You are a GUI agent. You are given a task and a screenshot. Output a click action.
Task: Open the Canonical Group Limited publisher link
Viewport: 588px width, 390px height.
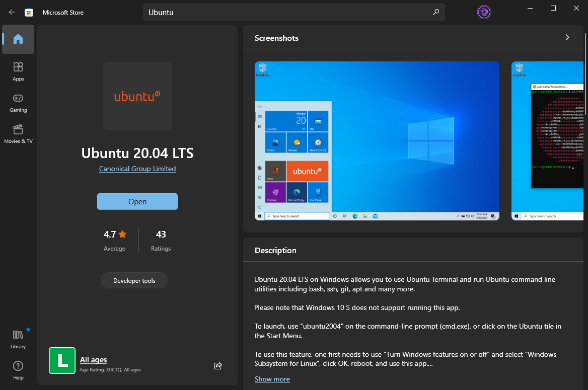(x=137, y=169)
